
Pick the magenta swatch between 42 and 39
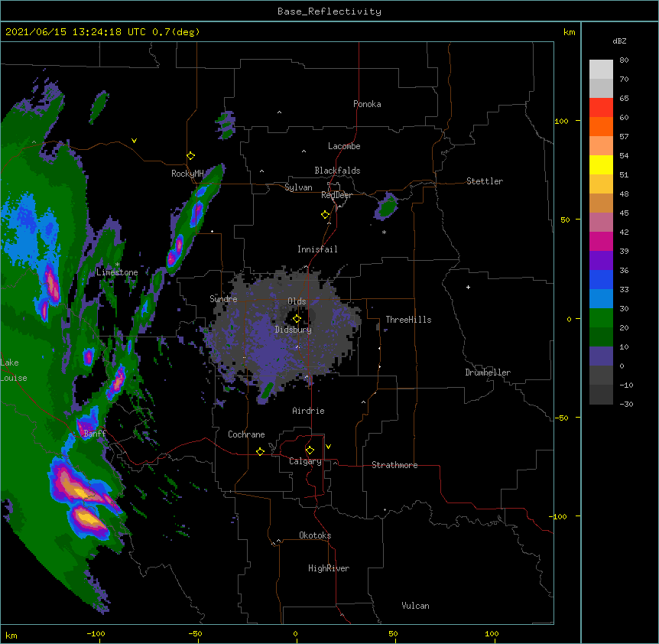pos(601,241)
